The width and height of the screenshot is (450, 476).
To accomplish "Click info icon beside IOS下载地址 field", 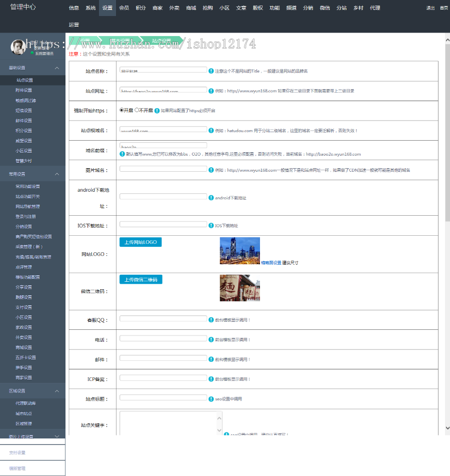I will 211,225.
